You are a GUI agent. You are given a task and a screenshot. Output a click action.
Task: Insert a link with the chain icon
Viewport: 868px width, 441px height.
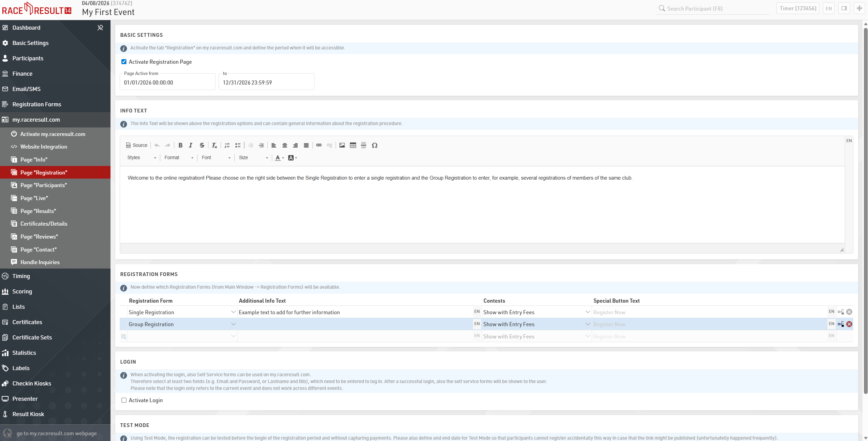[319, 145]
